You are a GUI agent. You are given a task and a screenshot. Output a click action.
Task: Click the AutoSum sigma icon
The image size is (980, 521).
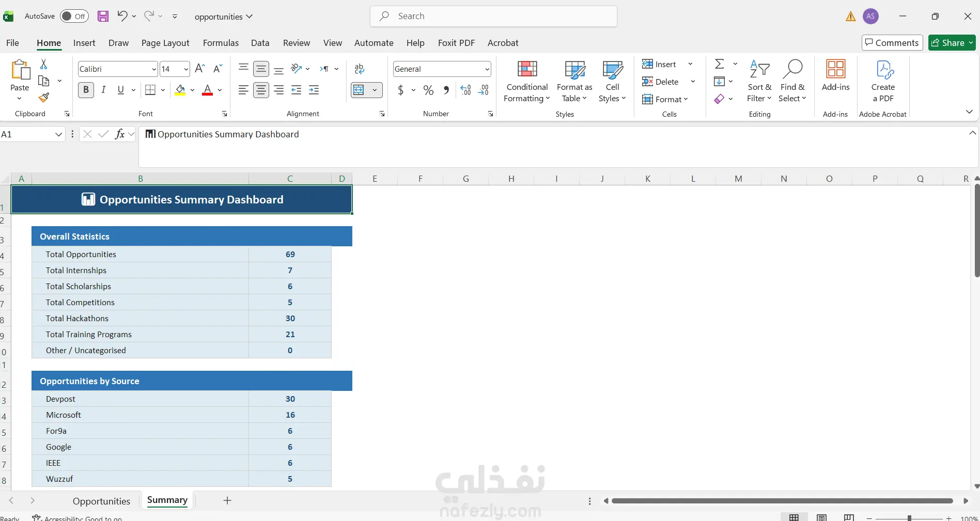[719, 64]
